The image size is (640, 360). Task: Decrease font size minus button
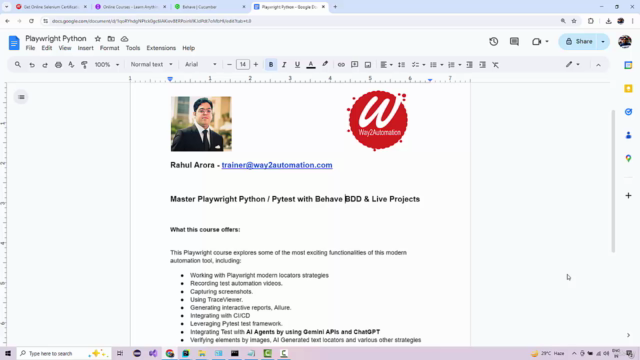[x=229, y=64]
